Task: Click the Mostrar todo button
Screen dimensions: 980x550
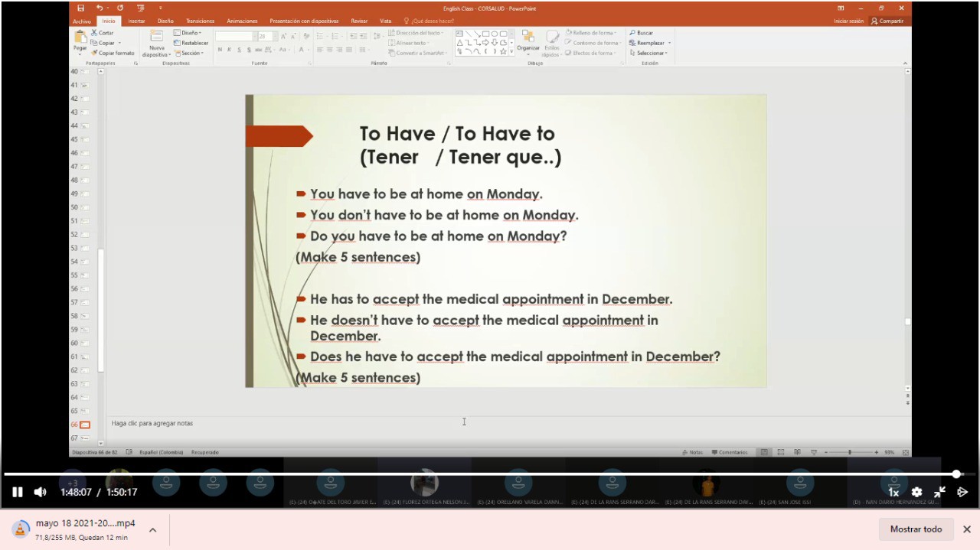Action: [916, 529]
